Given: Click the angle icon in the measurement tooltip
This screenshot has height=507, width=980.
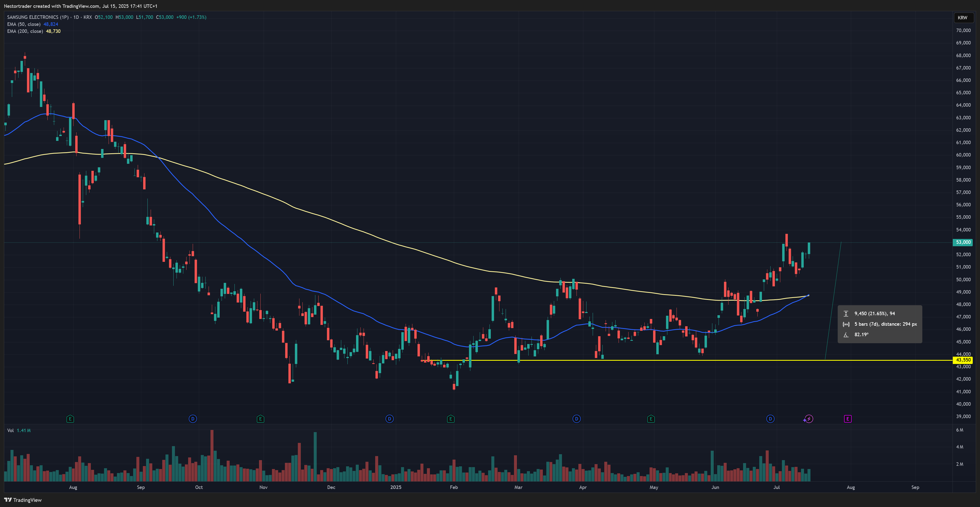Looking at the screenshot, I should [846, 335].
